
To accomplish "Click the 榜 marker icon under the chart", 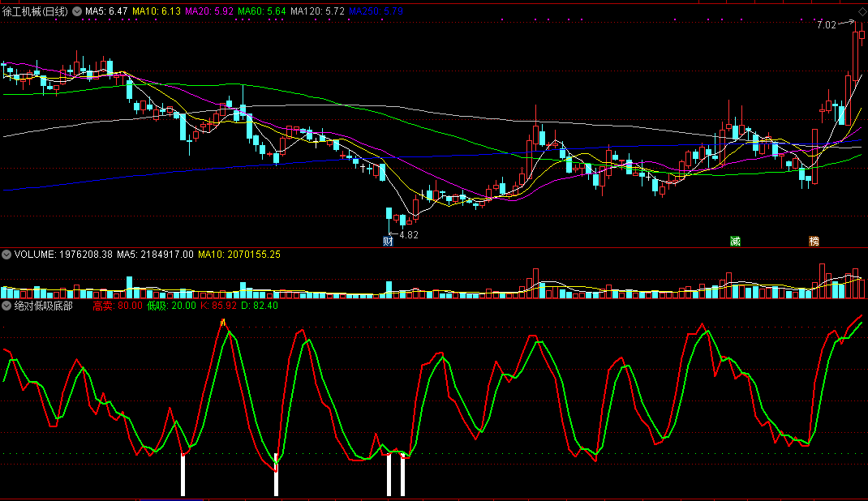I will [814, 241].
